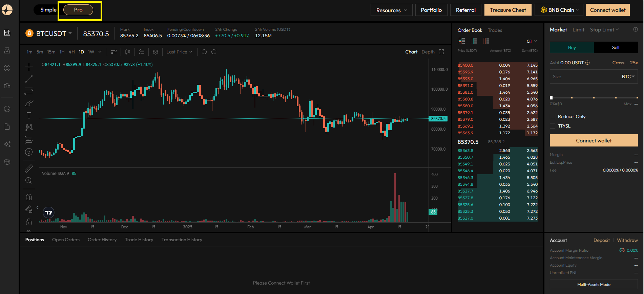Click the Deposit link
The height and width of the screenshot is (294, 644).
(601, 240)
